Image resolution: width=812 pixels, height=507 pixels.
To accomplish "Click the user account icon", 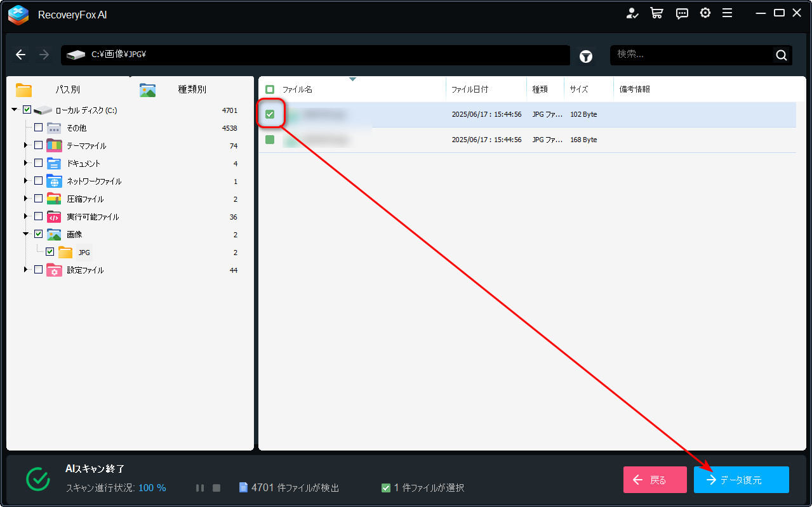I will (632, 13).
